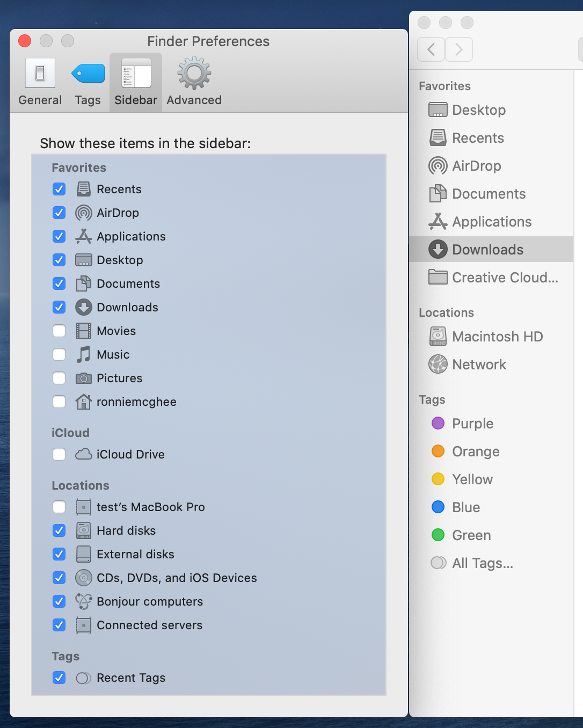The image size is (583, 728).
Task: Click the Hard disks drive icon
Action: (83, 530)
